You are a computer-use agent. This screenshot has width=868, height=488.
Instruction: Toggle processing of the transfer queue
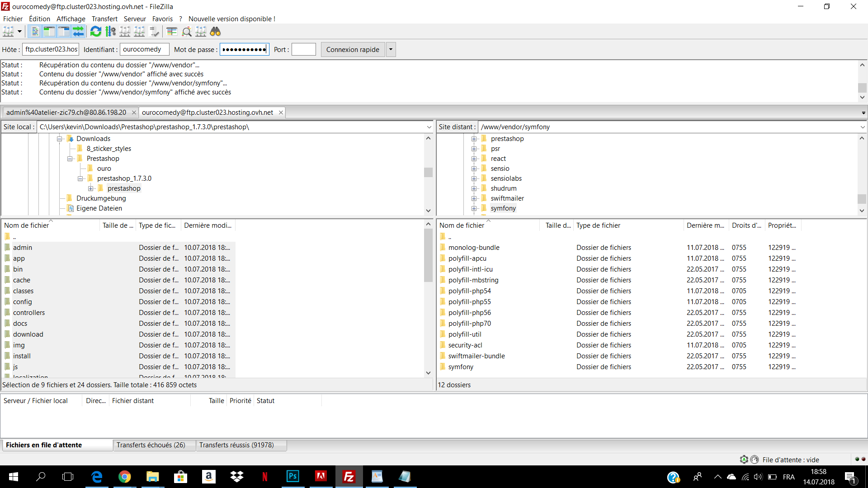point(110,32)
